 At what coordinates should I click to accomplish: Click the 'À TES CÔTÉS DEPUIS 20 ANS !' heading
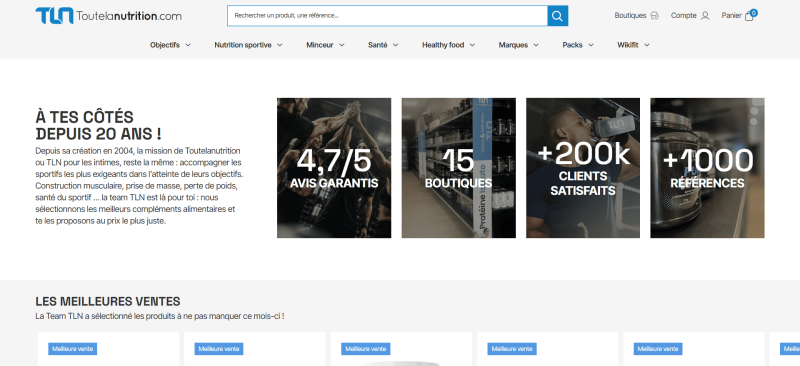pos(98,126)
